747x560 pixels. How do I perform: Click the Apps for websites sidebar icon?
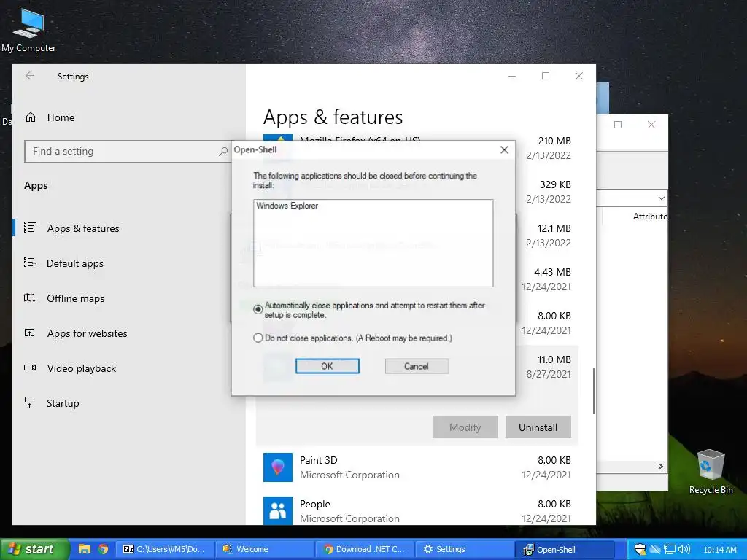point(29,332)
